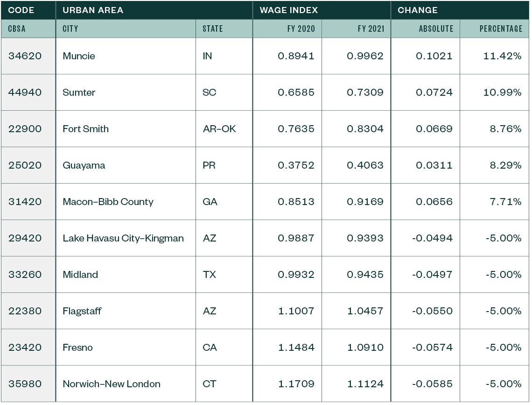
Task: Select Macon-Bibb County cell
Action: pos(108,202)
